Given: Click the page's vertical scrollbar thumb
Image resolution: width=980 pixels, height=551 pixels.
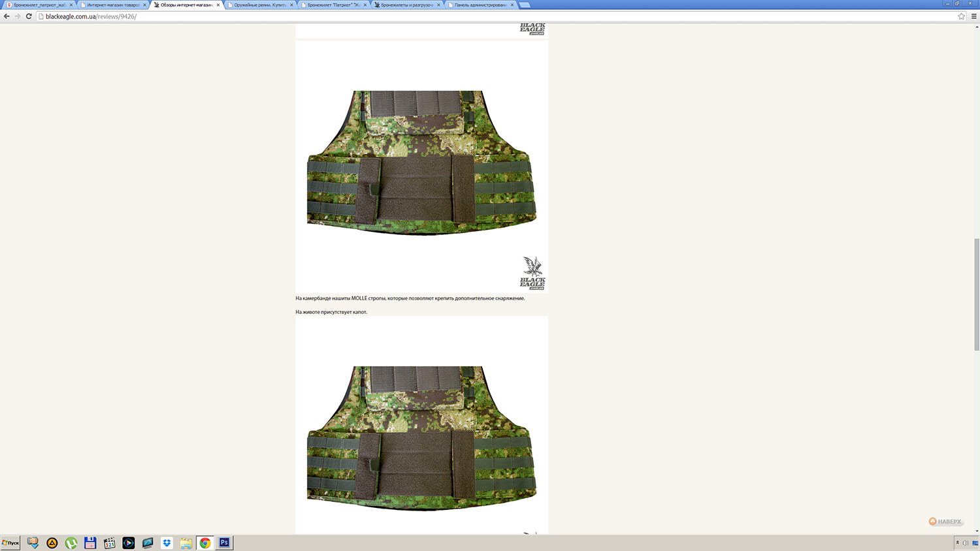Looking at the screenshot, I should tap(977, 294).
